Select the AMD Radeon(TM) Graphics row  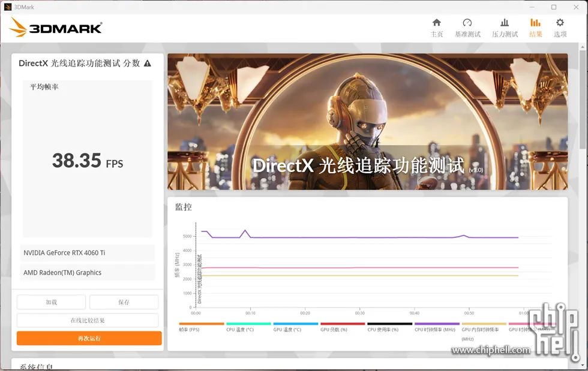tap(88, 273)
